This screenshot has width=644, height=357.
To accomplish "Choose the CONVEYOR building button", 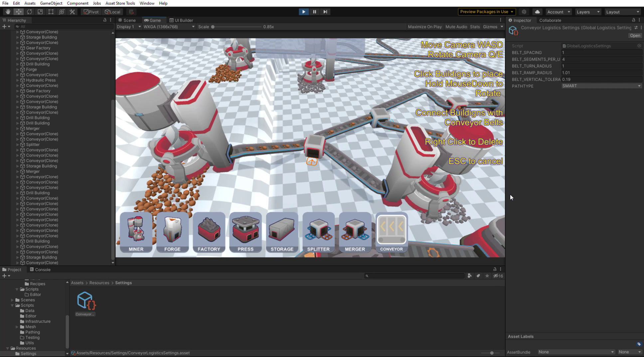I will 392,232.
